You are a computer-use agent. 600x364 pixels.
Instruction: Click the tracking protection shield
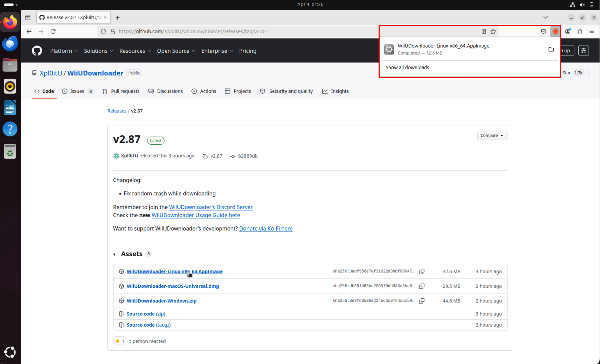(103, 31)
